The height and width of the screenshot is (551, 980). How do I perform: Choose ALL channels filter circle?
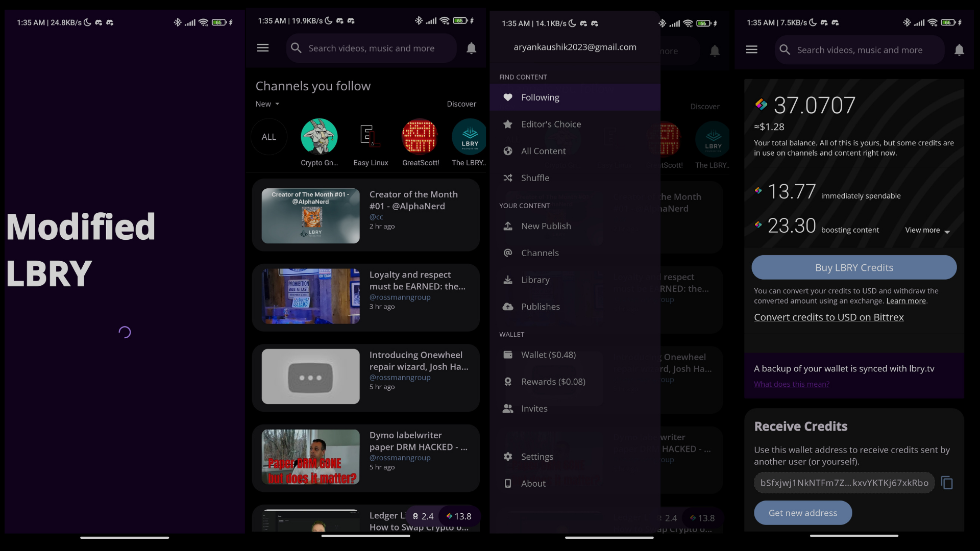click(x=268, y=137)
